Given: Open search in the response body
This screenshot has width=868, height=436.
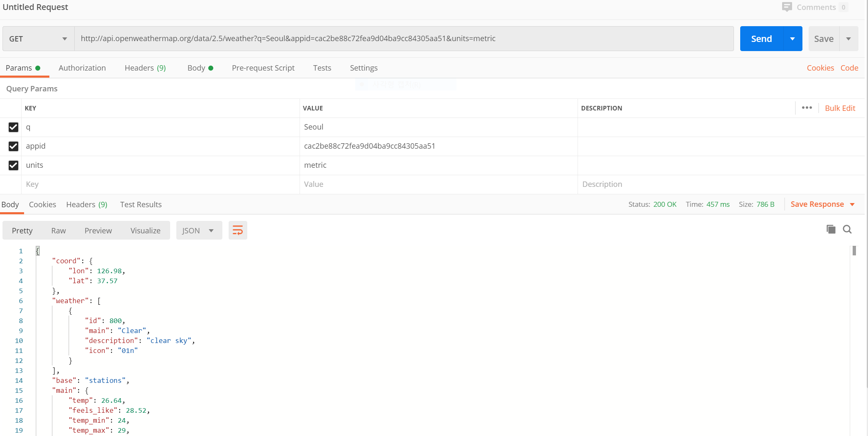Looking at the screenshot, I should coord(847,229).
